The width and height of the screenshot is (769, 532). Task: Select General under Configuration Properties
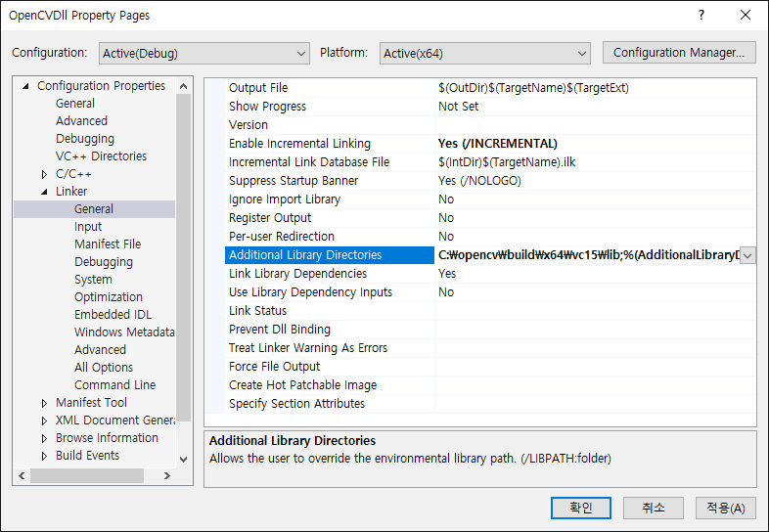point(75,104)
